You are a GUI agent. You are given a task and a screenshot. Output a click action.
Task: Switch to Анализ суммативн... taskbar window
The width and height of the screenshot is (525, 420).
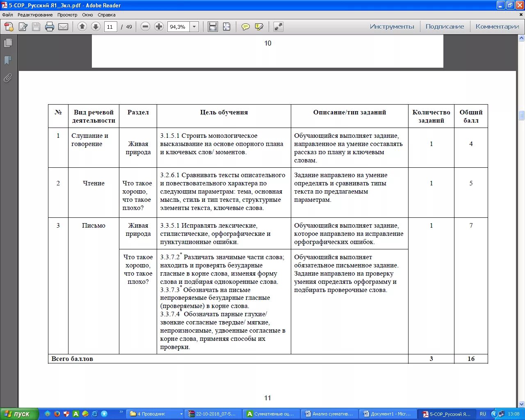(x=330, y=414)
